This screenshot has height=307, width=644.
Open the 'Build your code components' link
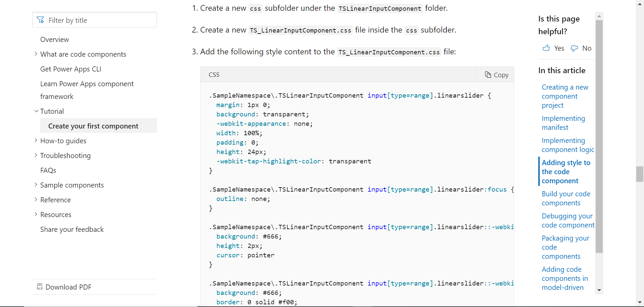click(566, 198)
